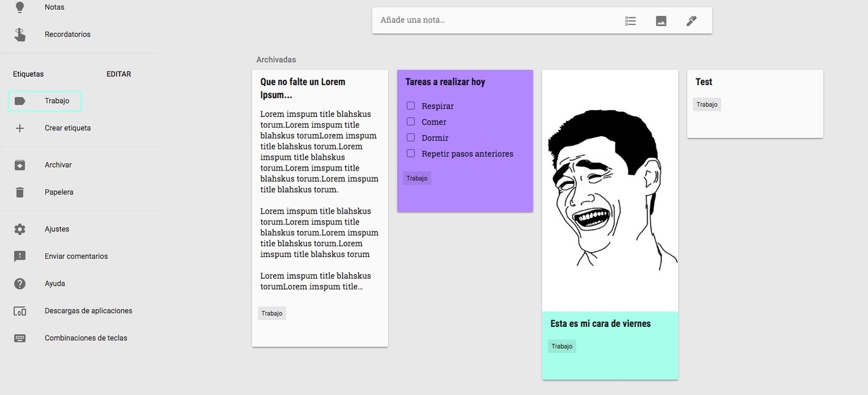Image resolution: width=868 pixels, height=395 pixels.
Task: Open the 'Que no falte un Lorem Ipsum...' note title
Action: pos(303,88)
